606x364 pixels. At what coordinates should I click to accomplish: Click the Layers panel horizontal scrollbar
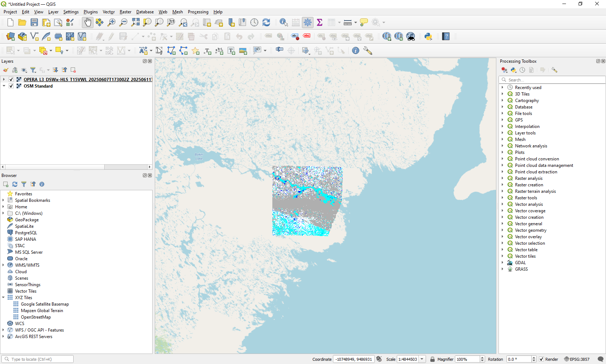click(54, 167)
